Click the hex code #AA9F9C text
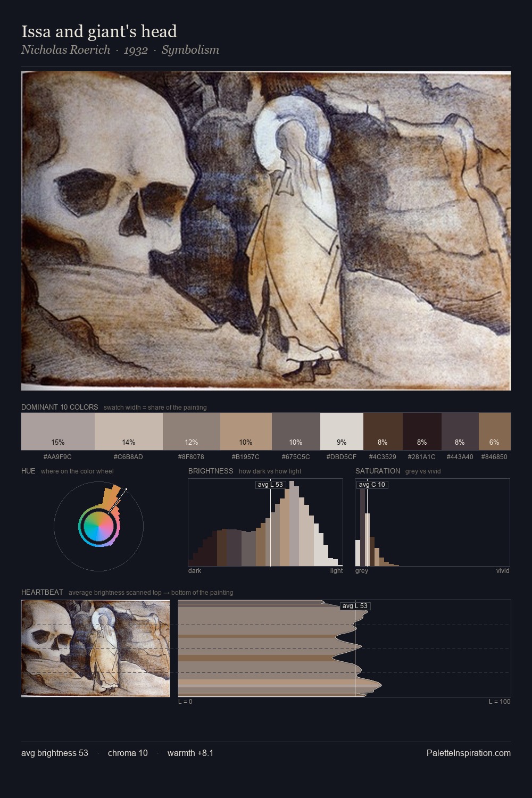Viewport: 532px width, 798px height. [57, 457]
